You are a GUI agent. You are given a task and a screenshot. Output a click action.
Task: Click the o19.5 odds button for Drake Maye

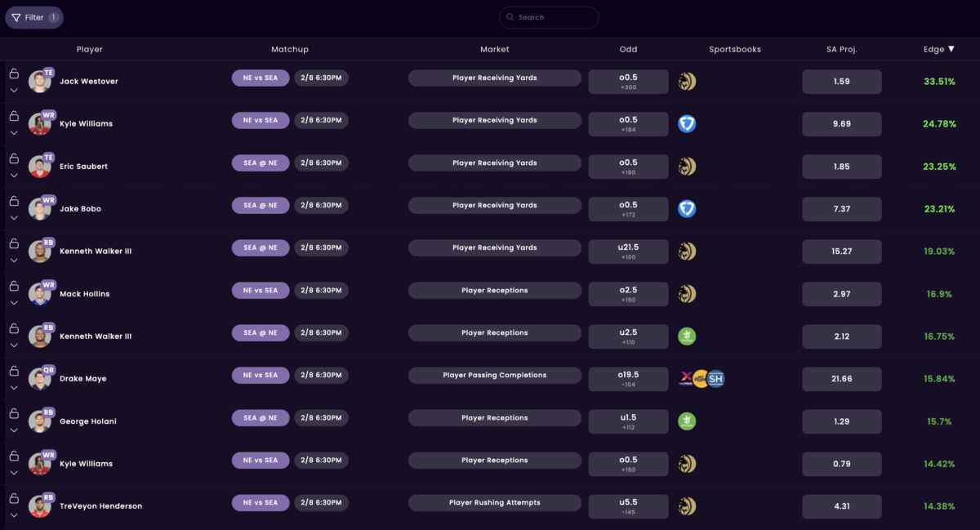point(628,379)
